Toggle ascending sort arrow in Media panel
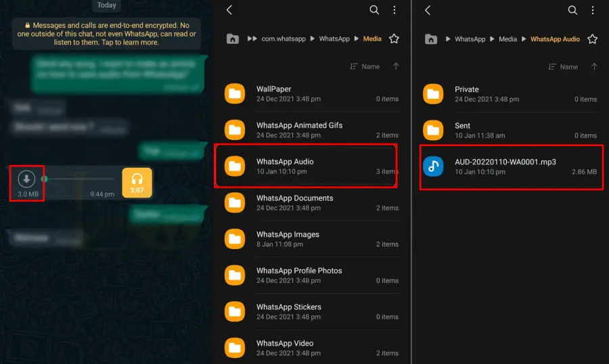609x364 pixels. (396, 66)
